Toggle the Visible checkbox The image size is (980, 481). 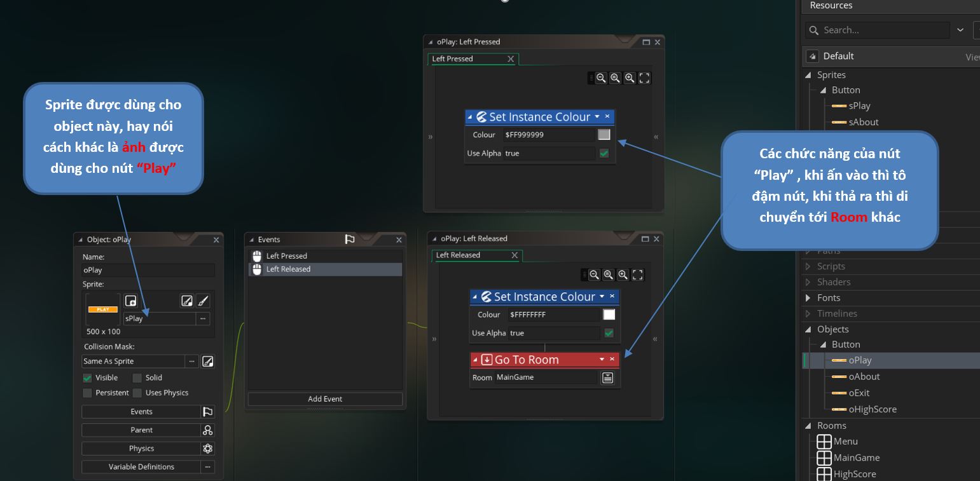88,378
